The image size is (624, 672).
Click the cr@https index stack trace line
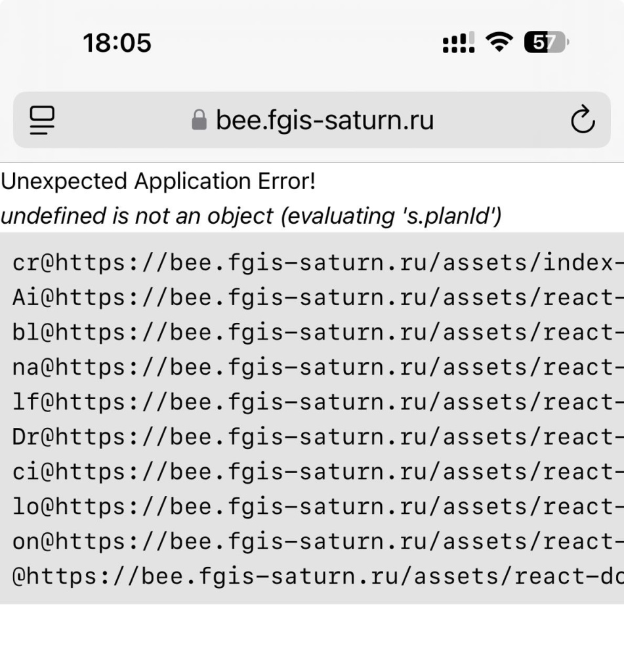pyautogui.click(x=318, y=262)
